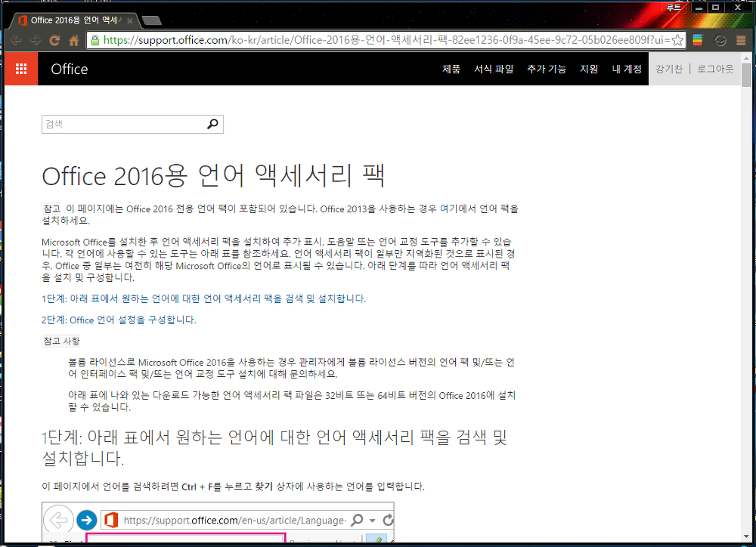Screen dimensions: 756x547
Task: Open the Office app launcher waffle icon
Action: (x=20, y=69)
